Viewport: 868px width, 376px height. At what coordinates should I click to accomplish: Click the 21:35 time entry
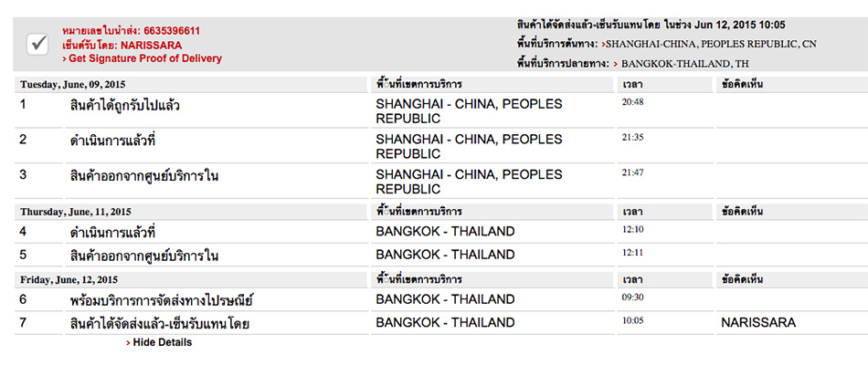tap(632, 137)
